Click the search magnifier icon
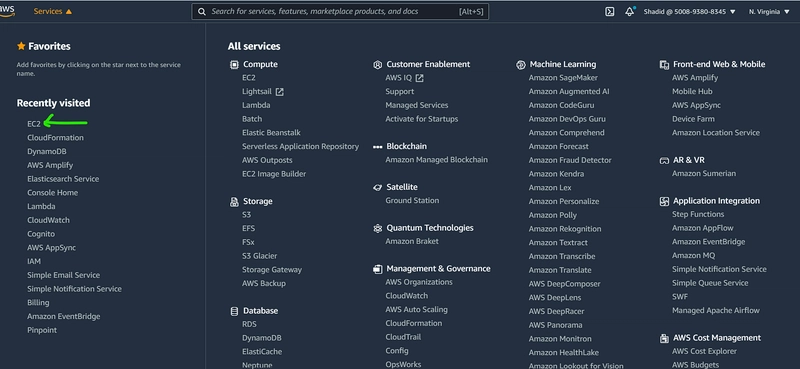This screenshot has height=369, width=800. 202,11
